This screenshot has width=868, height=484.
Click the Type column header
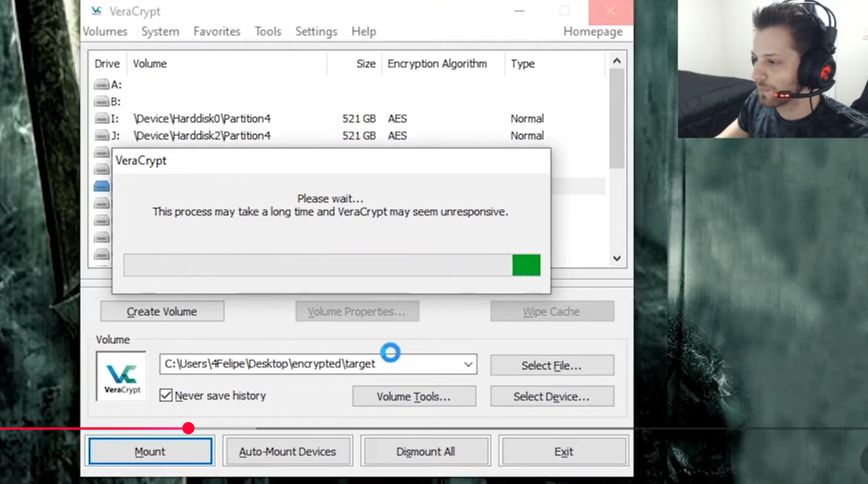[x=523, y=64]
